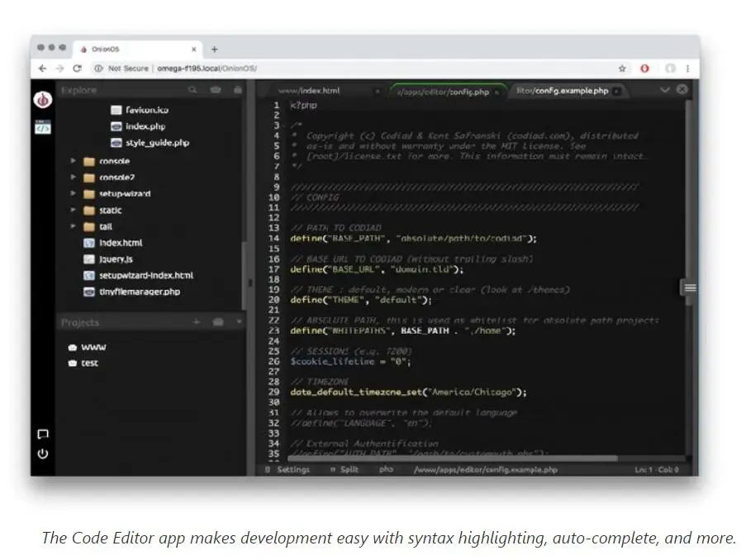Switch to the apps/editor/config.php tab
The height and width of the screenshot is (560, 746).
click(443, 92)
